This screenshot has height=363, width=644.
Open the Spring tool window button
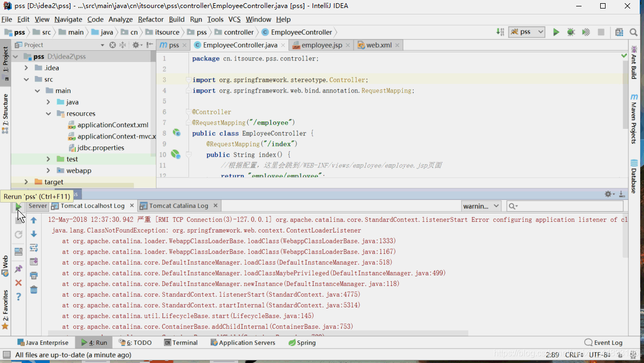pyautogui.click(x=302, y=343)
